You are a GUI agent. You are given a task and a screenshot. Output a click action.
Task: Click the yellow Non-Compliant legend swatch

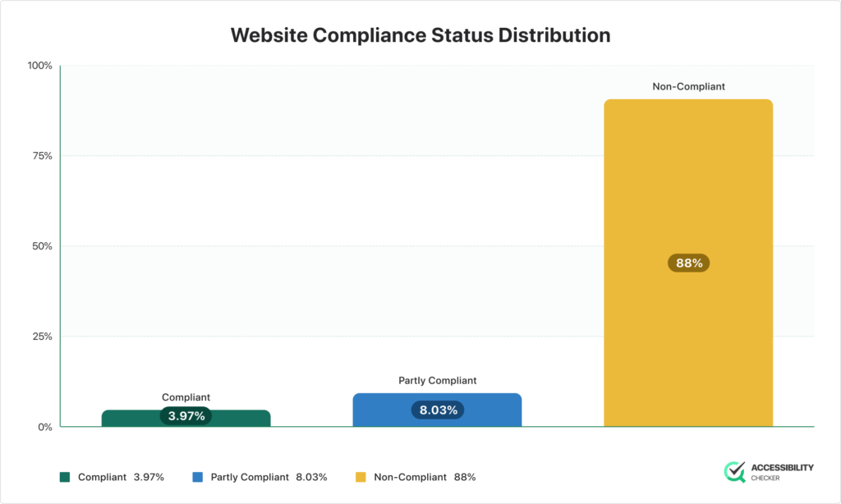point(361,477)
